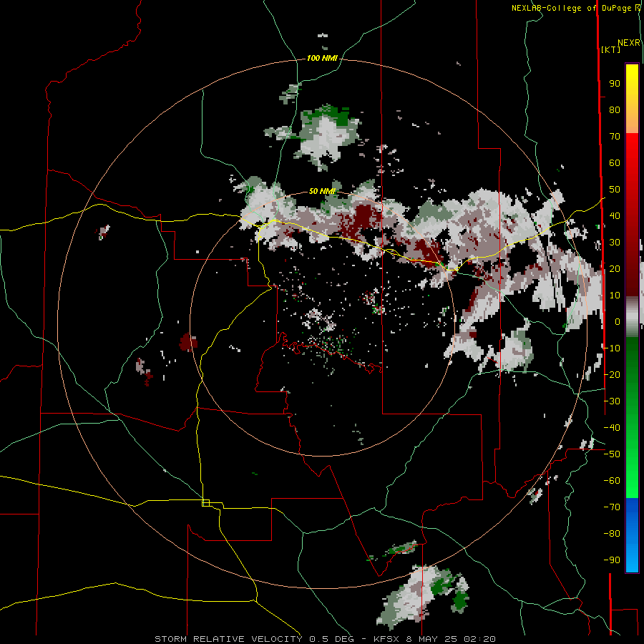Screen dimensions: 644x644
Task: Click the -10 value on velocity scale
Action: 612,348
